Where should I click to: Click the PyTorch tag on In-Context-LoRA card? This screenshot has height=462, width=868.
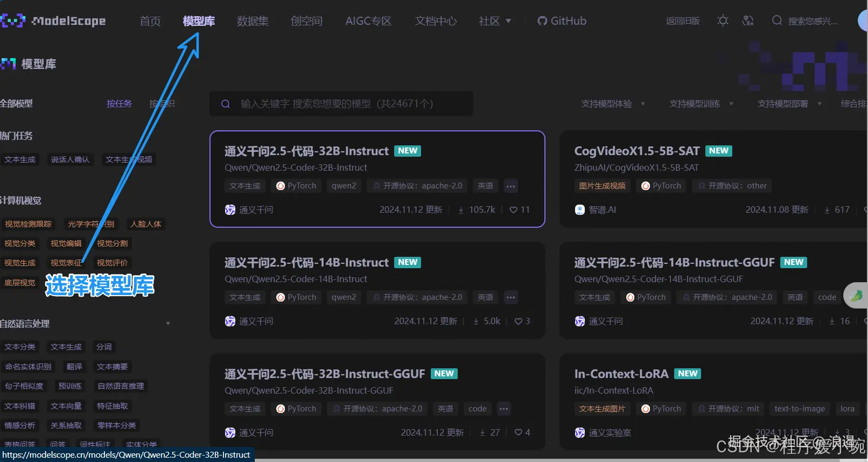pyautogui.click(x=661, y=409)
